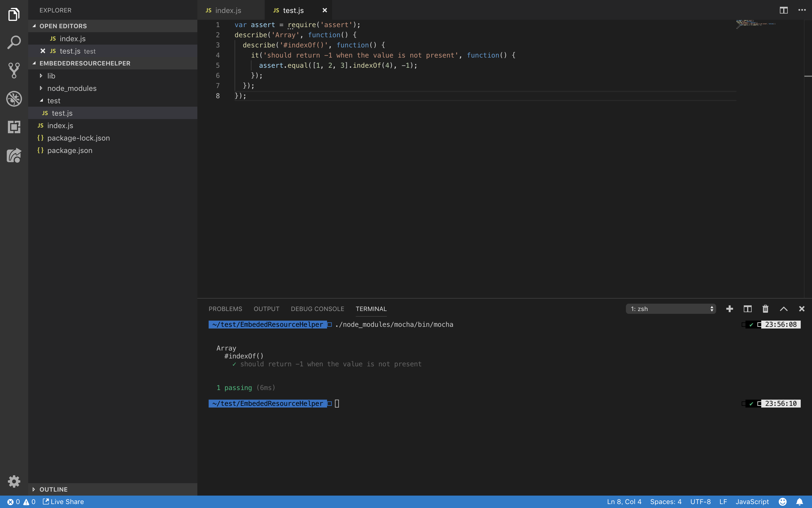Screen dimensions: 812x508
Task: Collapse the test folder
Action: click(113, 101)
